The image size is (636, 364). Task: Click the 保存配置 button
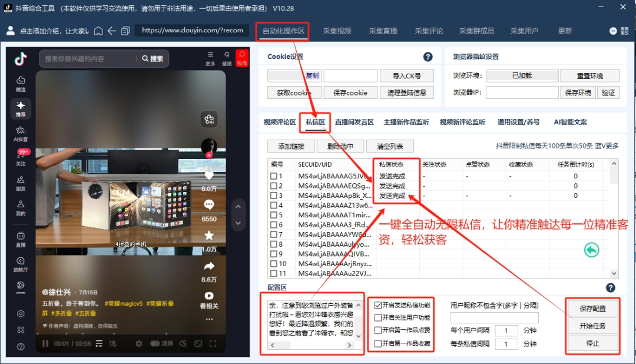click(592, 309)
